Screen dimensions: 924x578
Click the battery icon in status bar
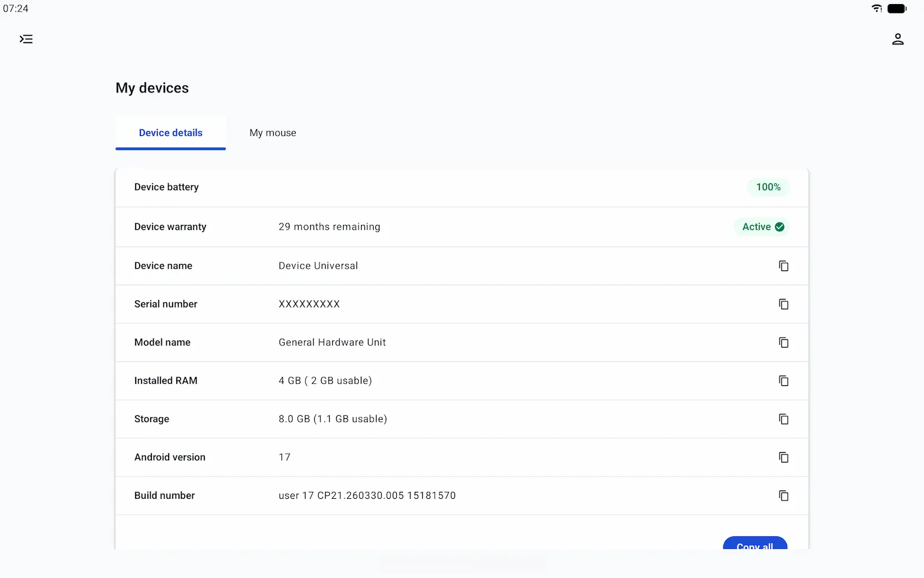click(897, 9)
